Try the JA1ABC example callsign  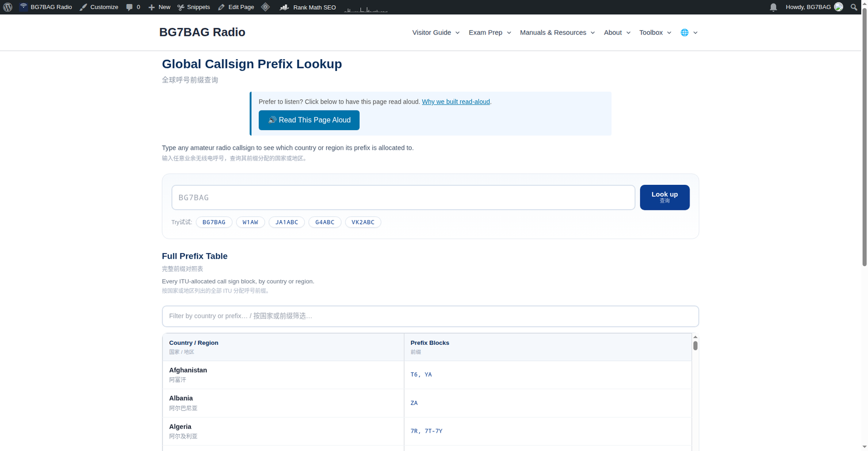pyautogui.click(x=287, y=222)
